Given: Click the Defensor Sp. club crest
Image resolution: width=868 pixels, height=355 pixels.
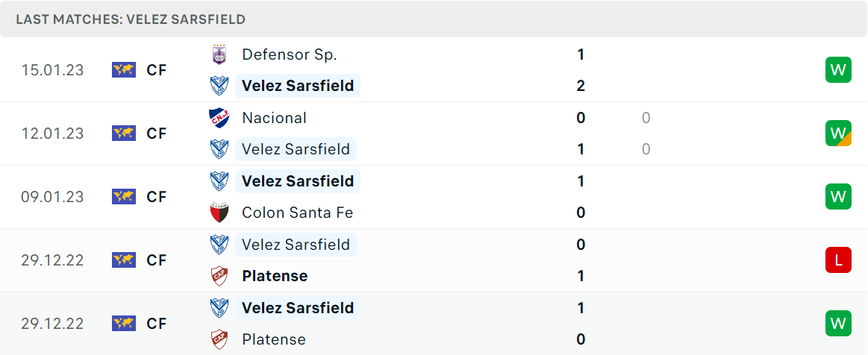Looking at the screenshot, I should tap(219, 54).
